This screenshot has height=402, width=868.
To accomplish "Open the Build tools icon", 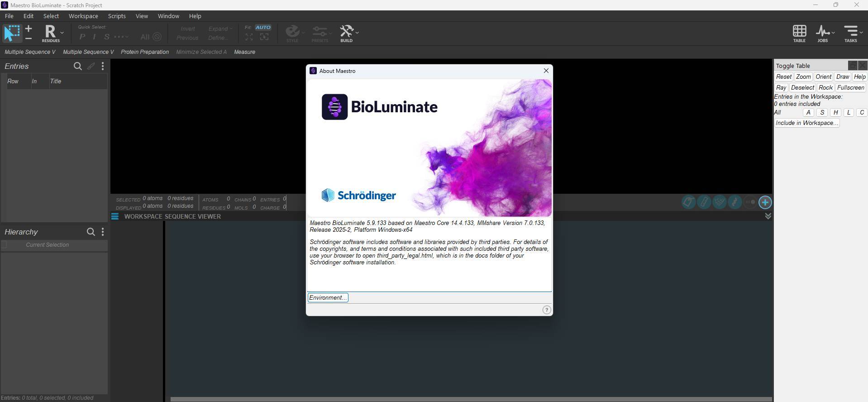I will coord(346,33).
